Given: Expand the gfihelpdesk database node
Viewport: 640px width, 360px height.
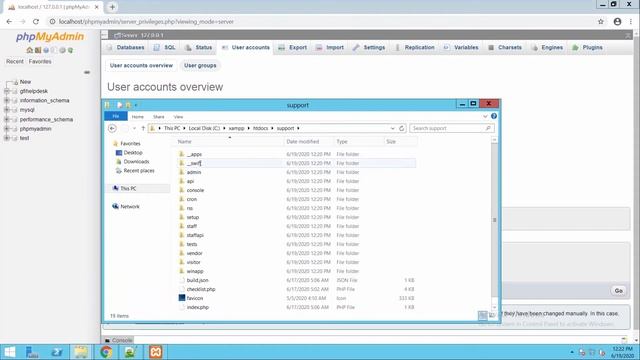Looking at the screenshot, I should [7, 91].
